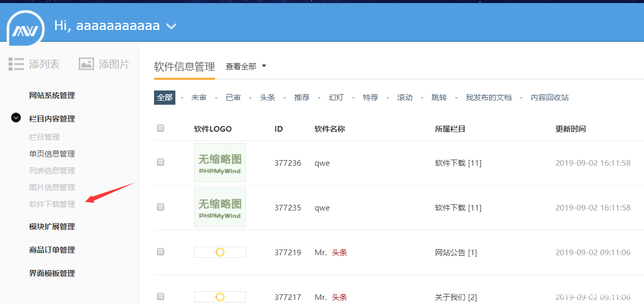Select the 未审 filter tab
The image size is (644, 304).
click(199, 98)
